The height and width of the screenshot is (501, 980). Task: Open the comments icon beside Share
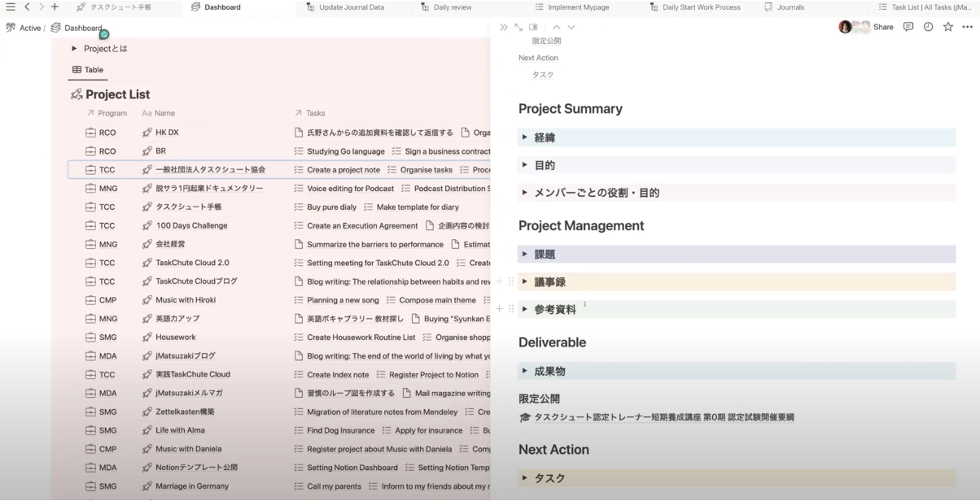click(x=908, y=27)
